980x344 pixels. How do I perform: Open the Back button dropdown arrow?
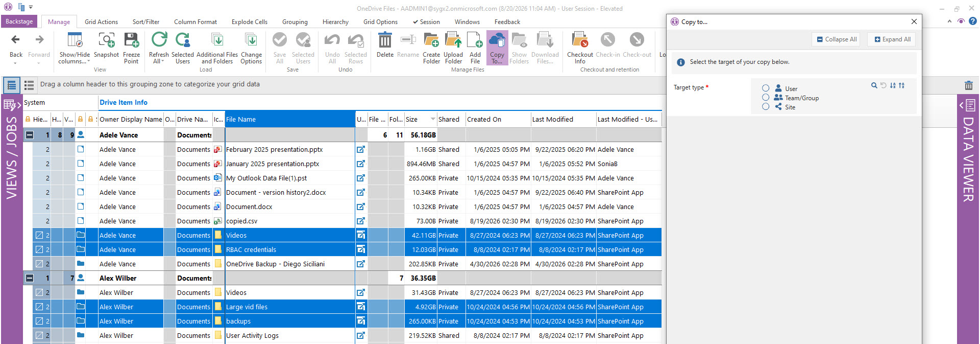click(15, 63)
